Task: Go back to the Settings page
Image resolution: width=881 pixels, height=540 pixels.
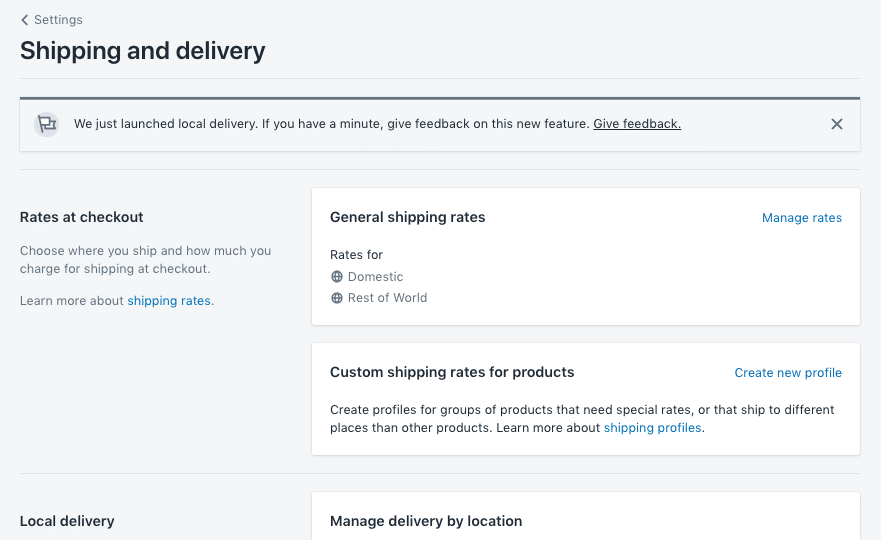Action: click(58, 20)
